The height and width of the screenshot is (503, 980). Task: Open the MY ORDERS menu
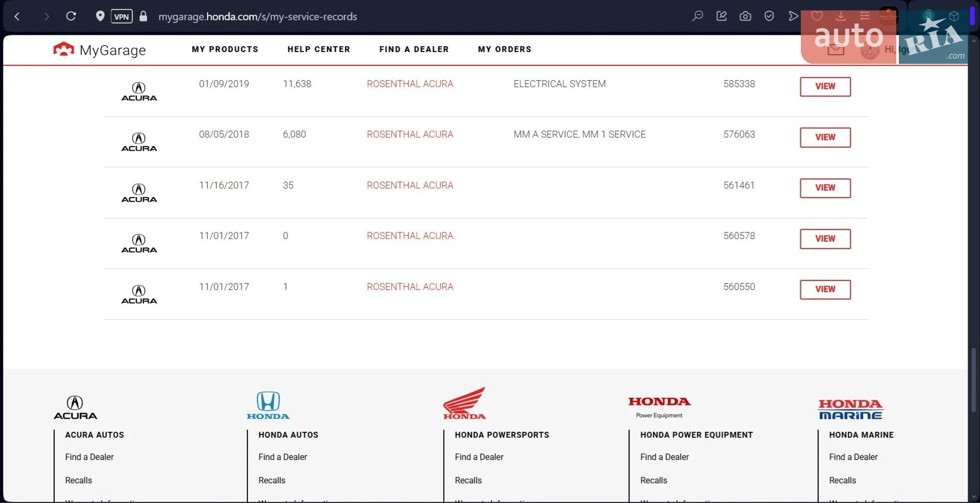coord(504,50)
